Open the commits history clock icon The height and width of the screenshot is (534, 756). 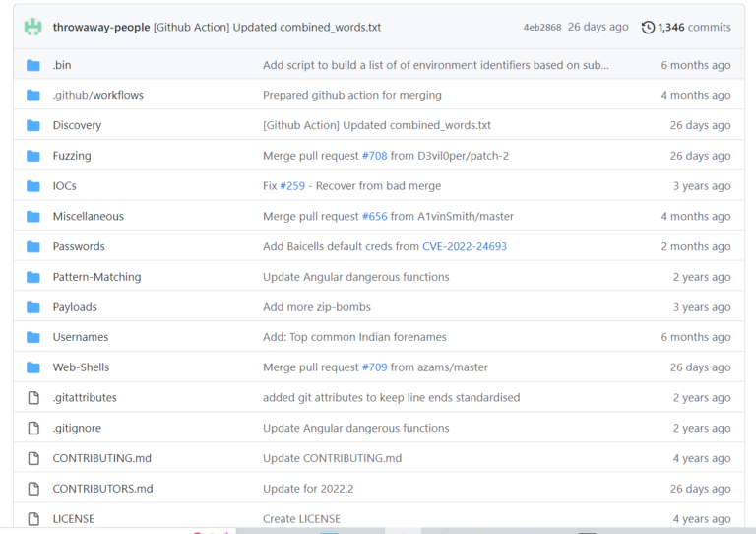(x=648, y=27)
